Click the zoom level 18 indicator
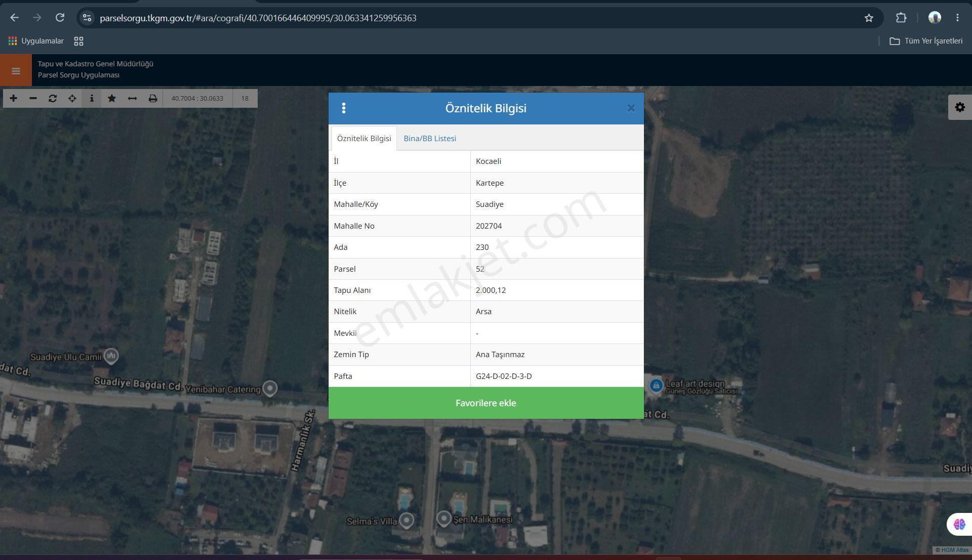The width and height of the screenshot is (972, 560). pos(245,98)
